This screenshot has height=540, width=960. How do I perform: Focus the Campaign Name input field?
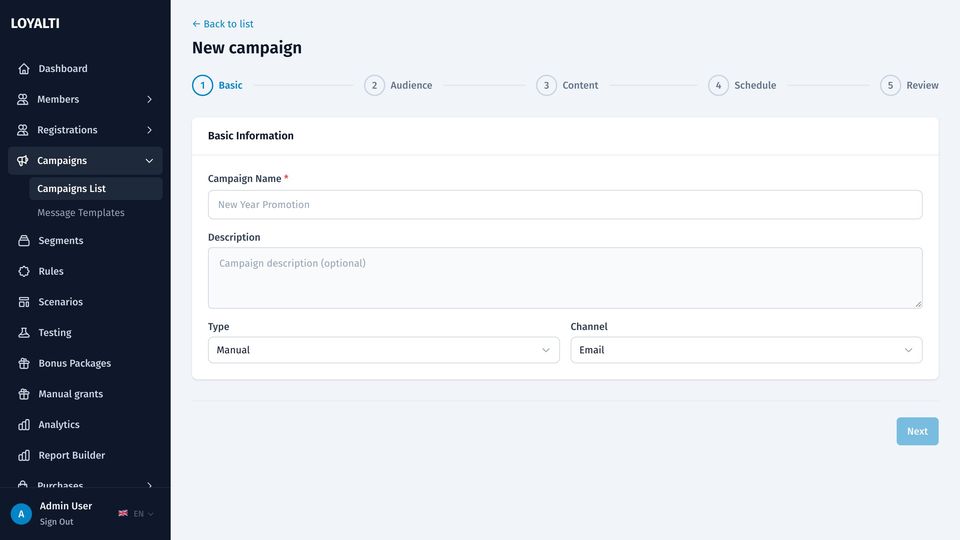click(565, 204)
